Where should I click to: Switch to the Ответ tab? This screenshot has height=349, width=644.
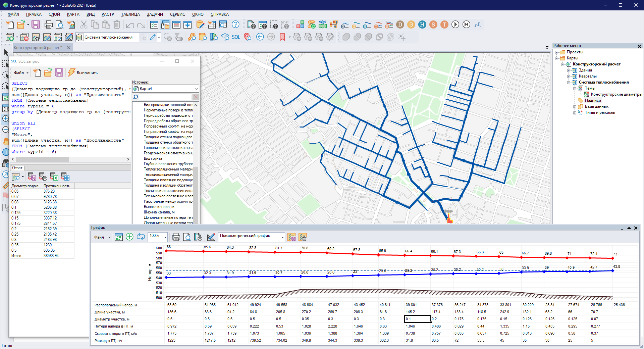17,168
